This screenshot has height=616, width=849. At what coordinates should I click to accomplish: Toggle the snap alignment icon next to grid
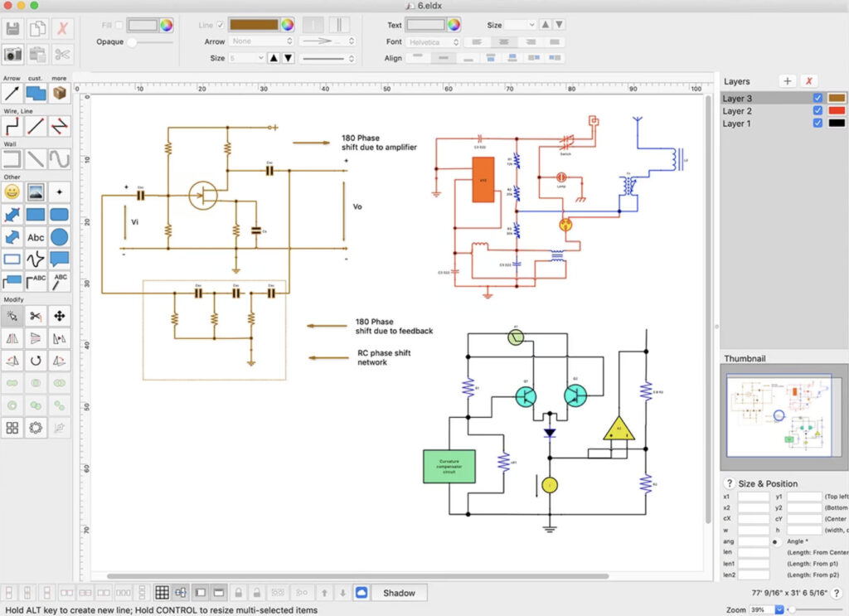pyautogui.click(x=180, y=593)
